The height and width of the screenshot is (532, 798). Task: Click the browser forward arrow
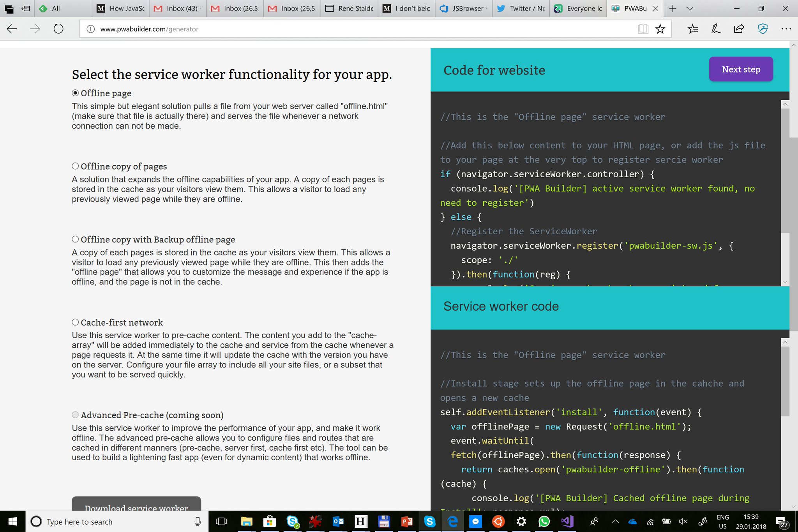(x=35, y=29)
